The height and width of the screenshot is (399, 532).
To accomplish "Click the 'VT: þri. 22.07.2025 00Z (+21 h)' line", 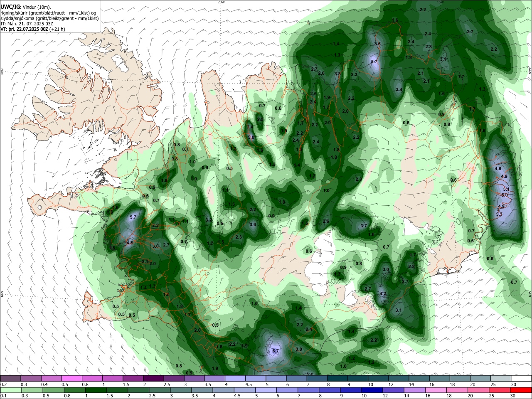I will pyautogui.click(x=33, y=29).
